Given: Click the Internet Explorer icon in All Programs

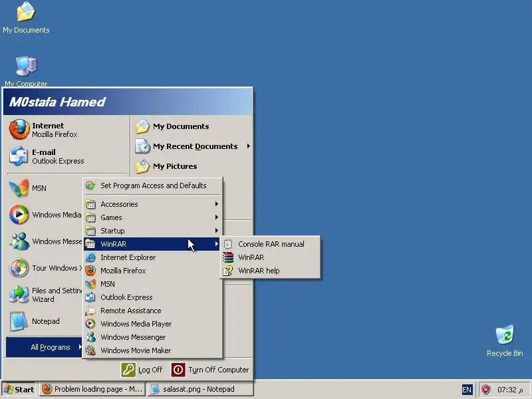Looking at the screenshot, I should tap(90, 257).
